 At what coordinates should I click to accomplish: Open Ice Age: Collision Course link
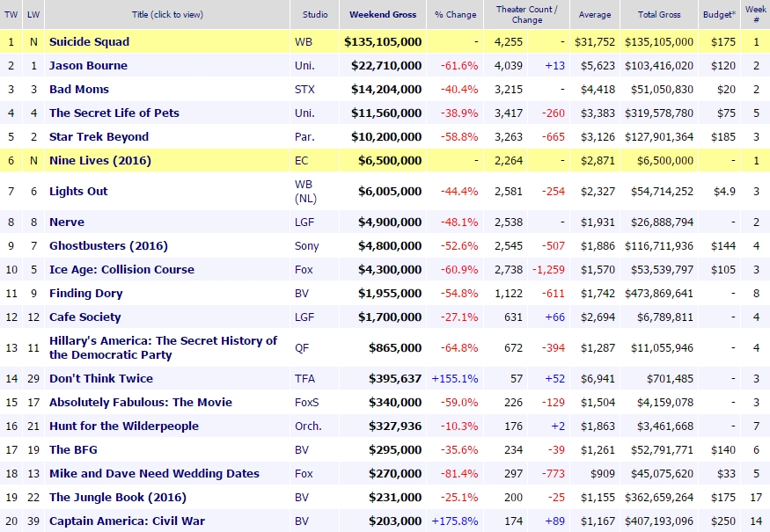[x=121, y=269]
